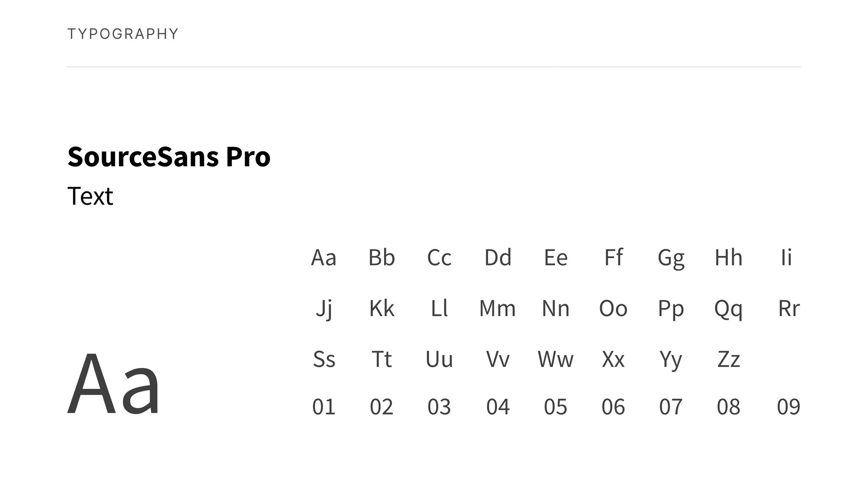The width and height of the screenshot is (868, 488).
Task: Click the 'Jj' letter sample
Action: [x=324, y=309]
